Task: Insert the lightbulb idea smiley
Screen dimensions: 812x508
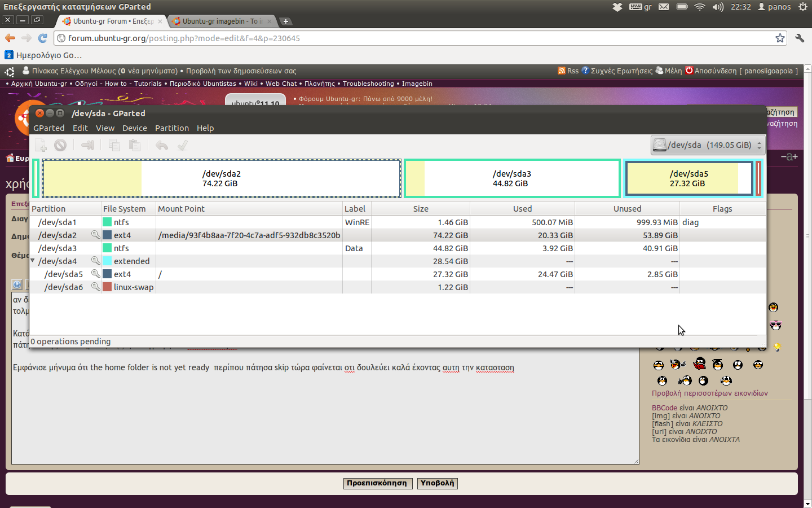Action: pos(777,347)
